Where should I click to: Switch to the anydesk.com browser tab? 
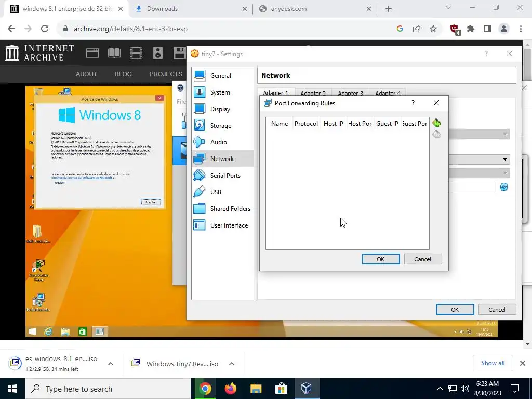point(315,9)
